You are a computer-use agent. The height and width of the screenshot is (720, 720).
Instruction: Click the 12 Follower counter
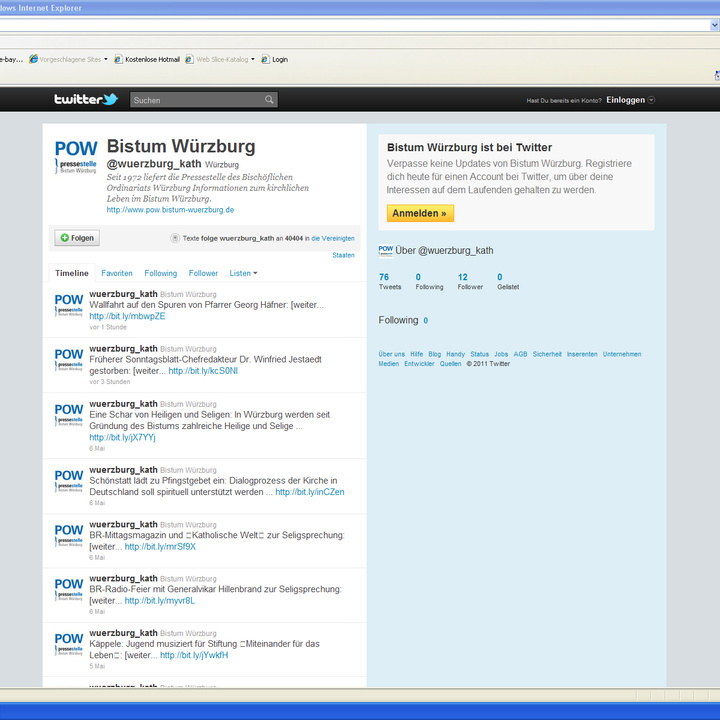[x=470, y=281]
